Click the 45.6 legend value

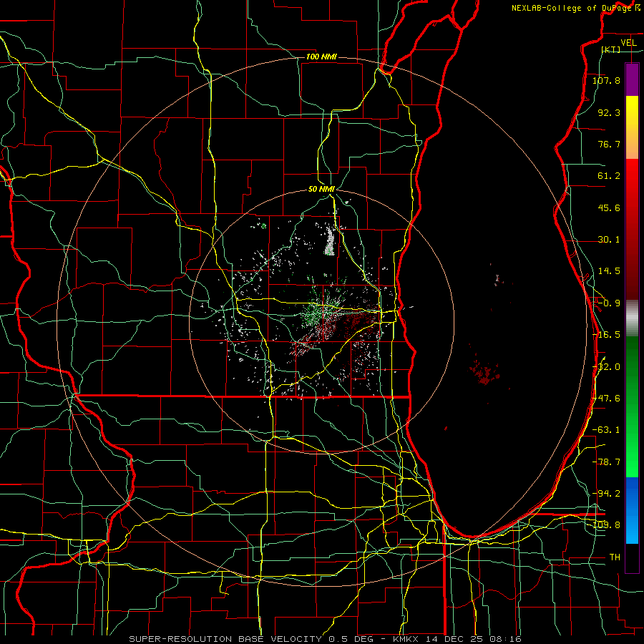coord(609,208)
